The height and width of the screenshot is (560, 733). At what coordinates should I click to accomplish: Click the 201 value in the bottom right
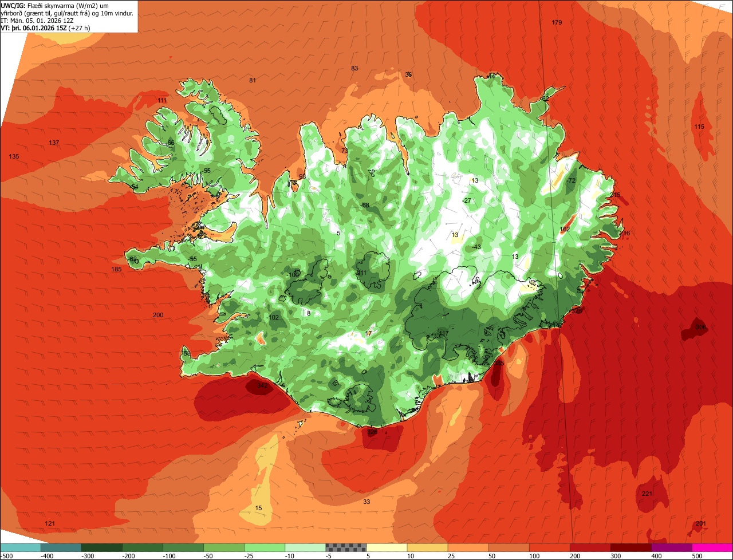[x=701, y=523]
